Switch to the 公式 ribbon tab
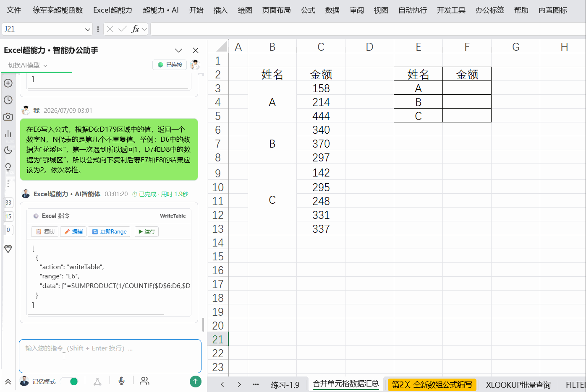 pyautogui.click(x=308, y=10)
